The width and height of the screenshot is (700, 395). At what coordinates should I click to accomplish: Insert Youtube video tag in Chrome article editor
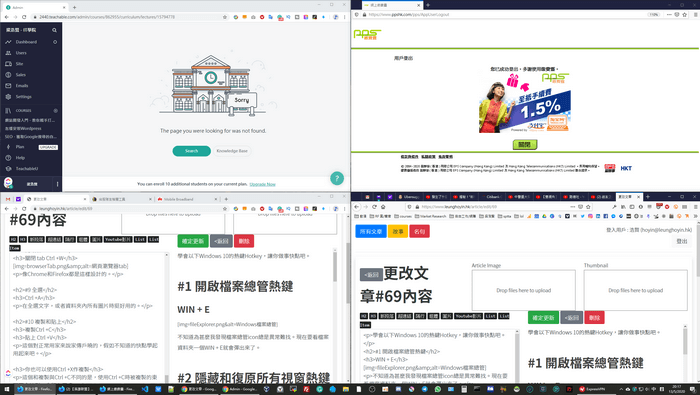[118, 240]
